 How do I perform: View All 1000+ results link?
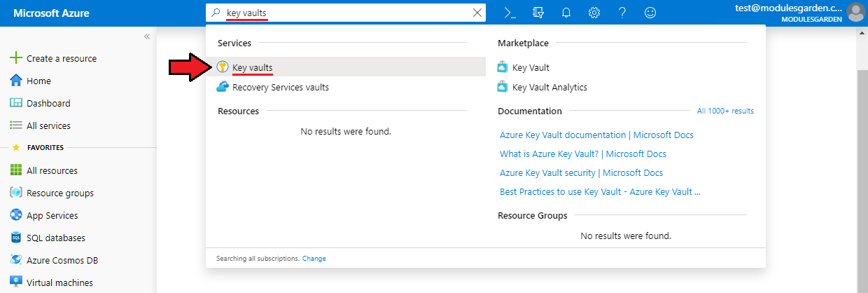[x=725, y=111]
